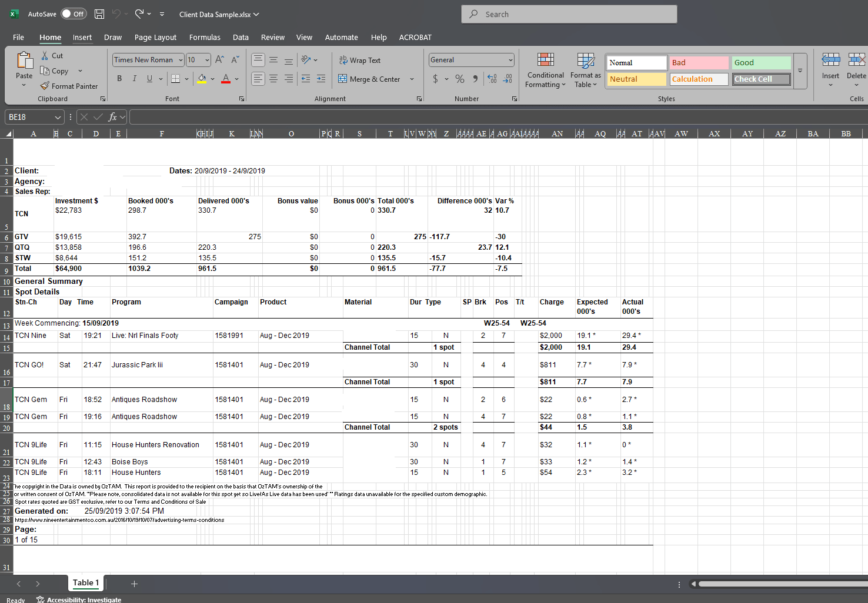This screenshot has width=868, height=603.
Task: Click the Center text alignment icon
Action: pos(273,78)
